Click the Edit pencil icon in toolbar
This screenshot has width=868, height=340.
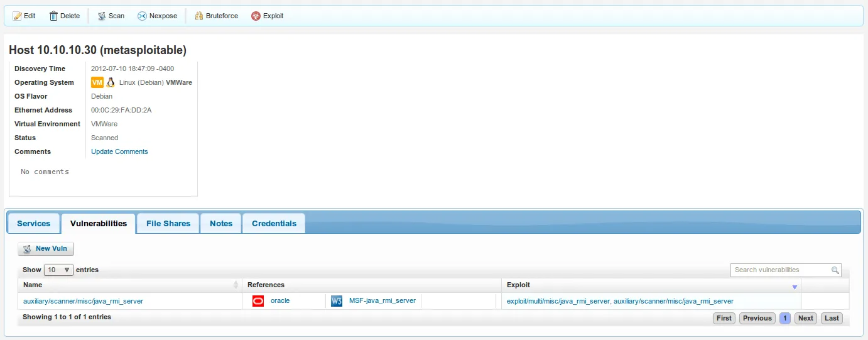click(x=17, y=16)
